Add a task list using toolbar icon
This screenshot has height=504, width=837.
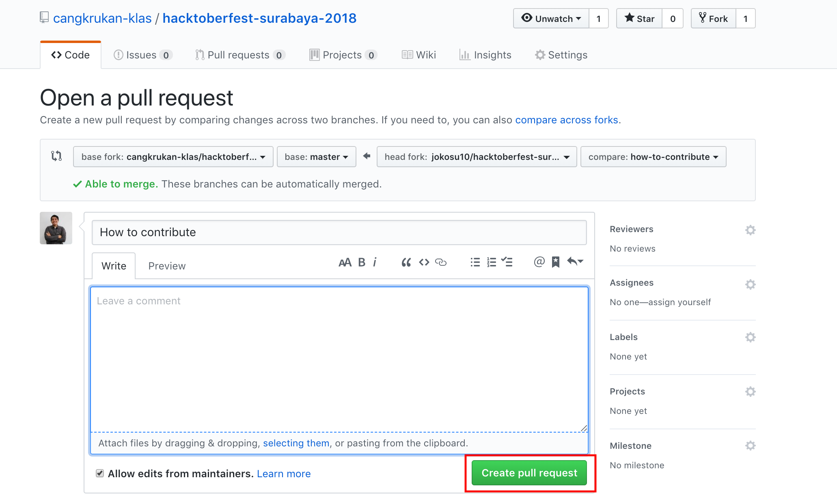tap(507, 262)
